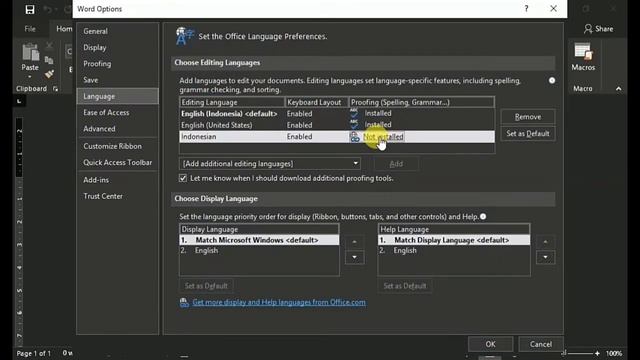Click the Editing Language column header
Image resolution: width=640 pixels, height=360 pixels.
[232, 102]
